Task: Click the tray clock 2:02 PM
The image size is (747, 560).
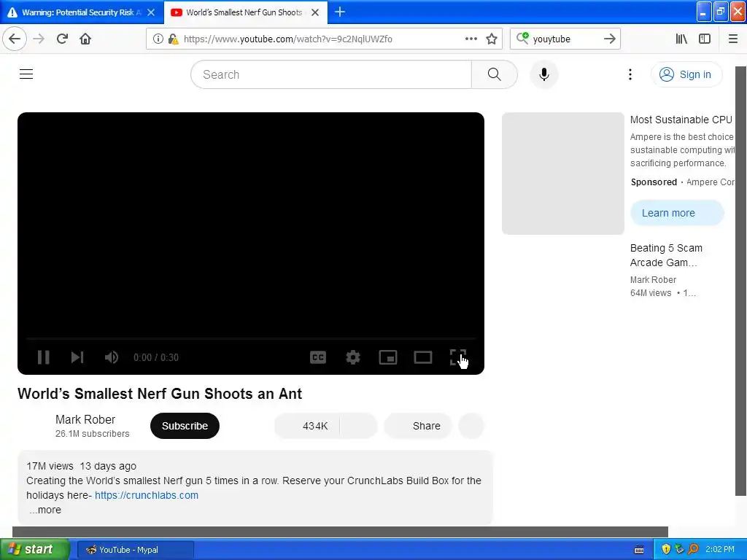Action: (720, 549)
